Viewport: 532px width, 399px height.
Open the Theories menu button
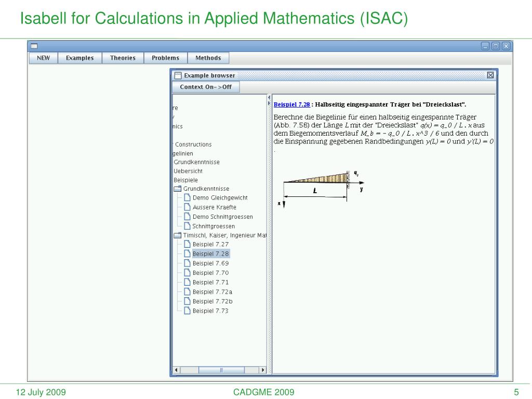(123, 58)
